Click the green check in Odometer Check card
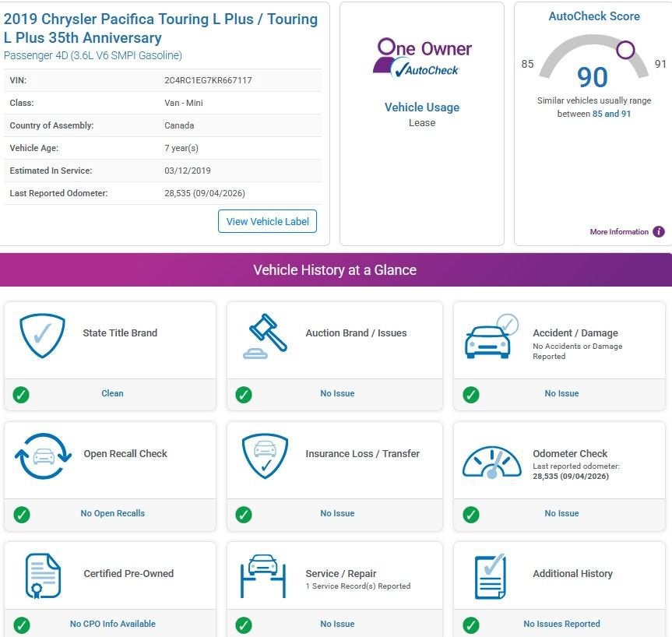The width and height of the screenshot is (672, 637). 471,515
